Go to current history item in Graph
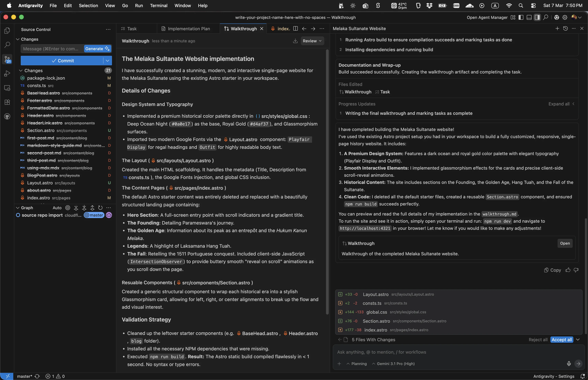The image size is (588, 380). click(68, 208)
